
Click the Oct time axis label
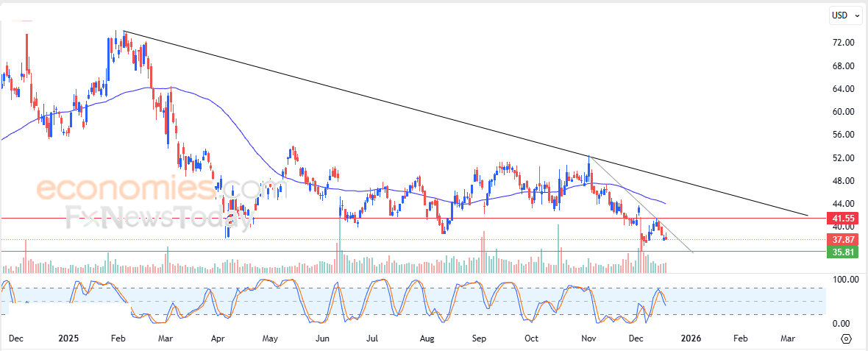(531, 338)
